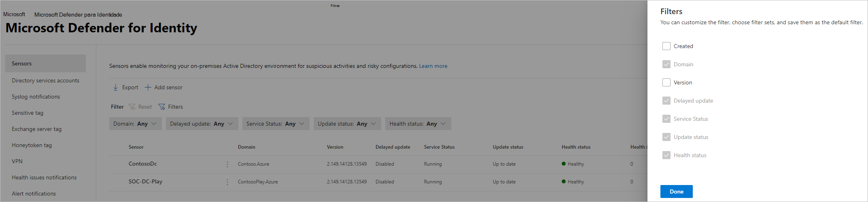Viewport: 868px width, 202px height.
Task: Open the Domain: Any dropdown
Action: click(x=136, y=124)
